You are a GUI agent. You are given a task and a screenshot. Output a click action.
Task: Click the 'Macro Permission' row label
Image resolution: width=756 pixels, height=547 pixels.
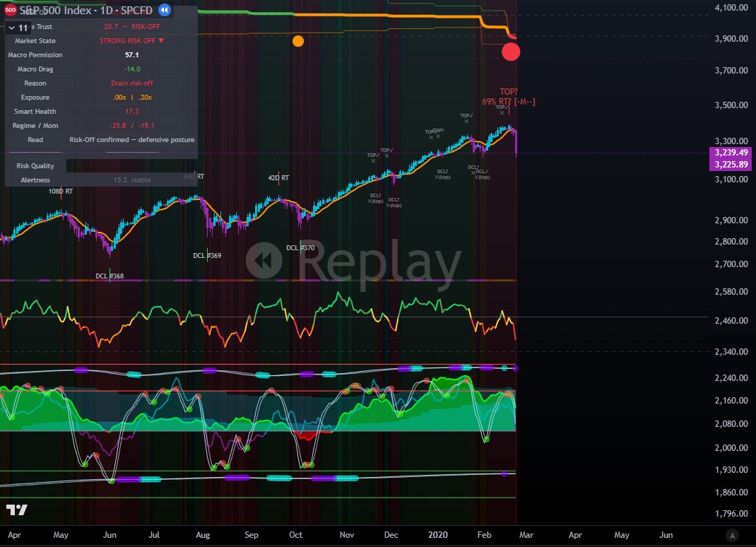point(35,55)
